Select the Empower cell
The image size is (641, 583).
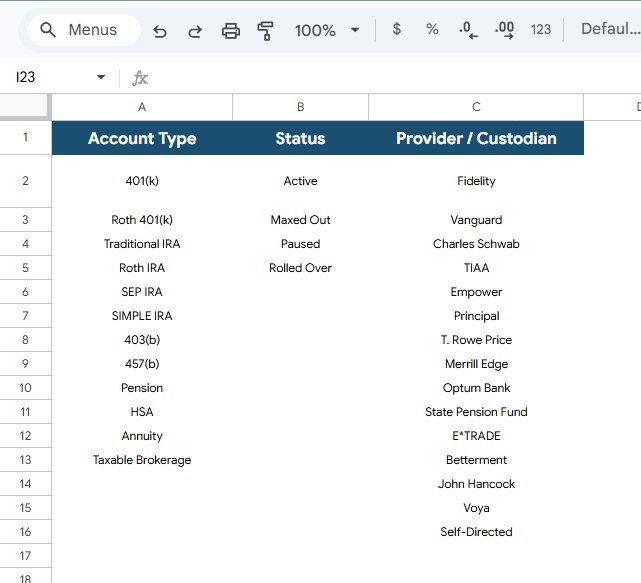[476, 292]
